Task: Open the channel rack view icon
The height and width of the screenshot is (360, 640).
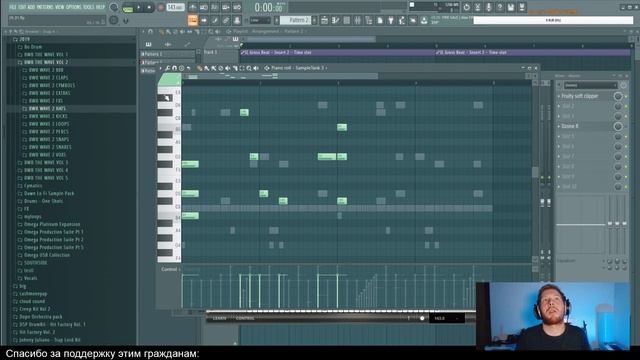Action: tap(347, 20)
